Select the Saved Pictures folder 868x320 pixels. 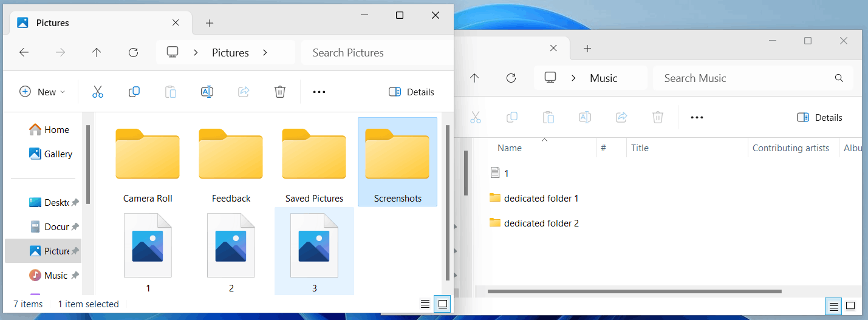pyautogui.click(x=314, y=162)
